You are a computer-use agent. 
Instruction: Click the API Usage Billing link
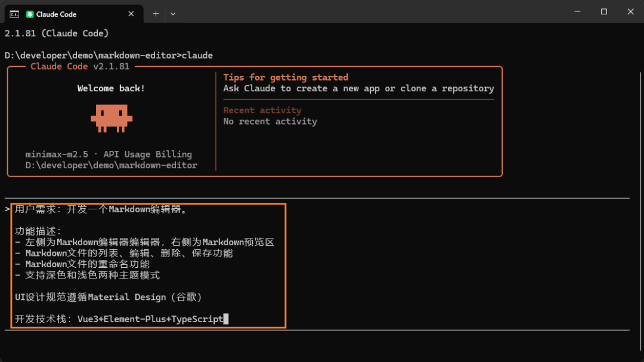pyautogui.click(x=148, y=154)
